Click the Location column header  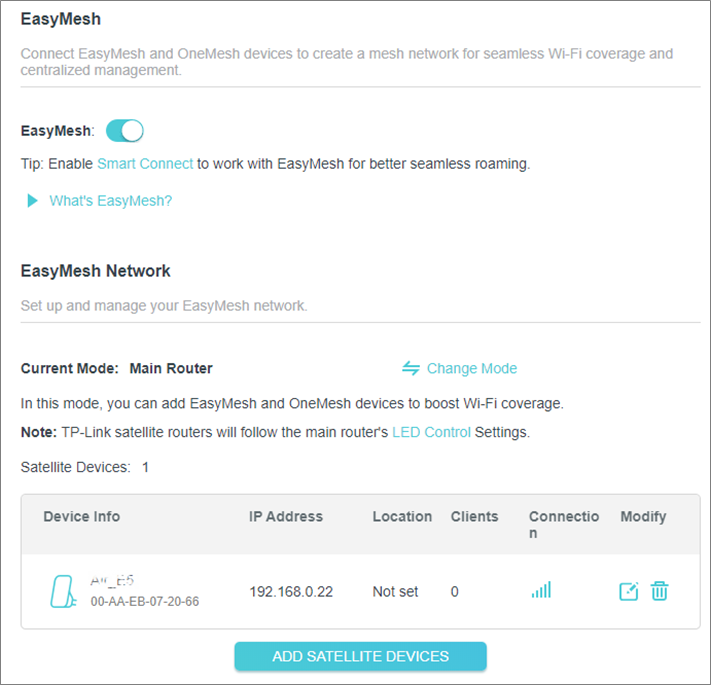(x=402, y=516)
